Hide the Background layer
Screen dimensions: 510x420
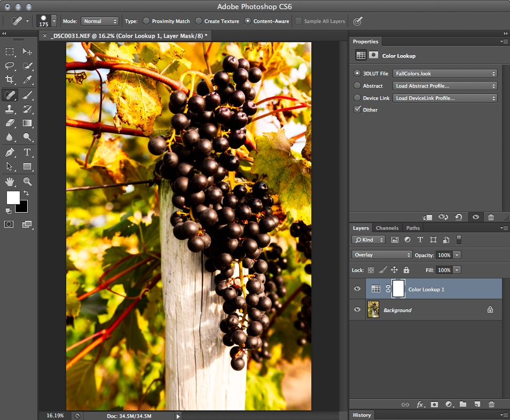point(357,309)
